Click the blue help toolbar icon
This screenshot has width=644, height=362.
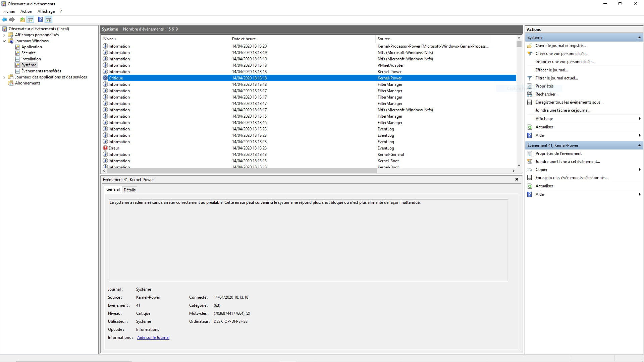(x=40, y=19)
